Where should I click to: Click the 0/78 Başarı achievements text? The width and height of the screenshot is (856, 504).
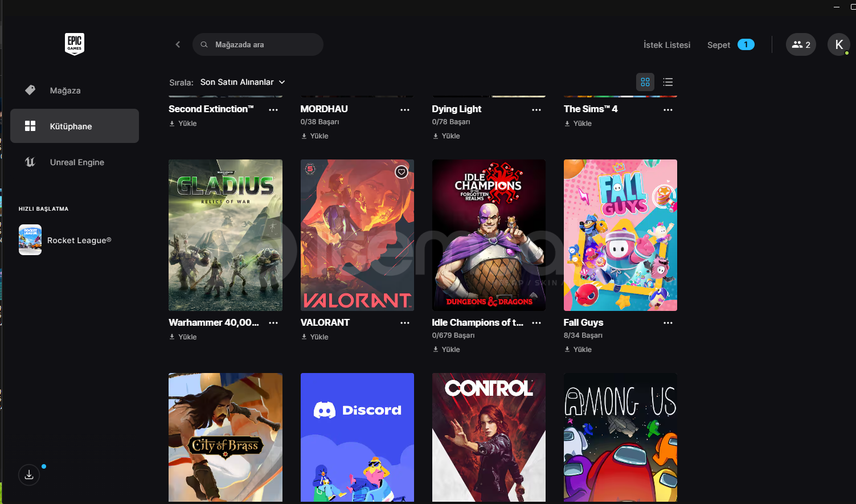(451, 122)
